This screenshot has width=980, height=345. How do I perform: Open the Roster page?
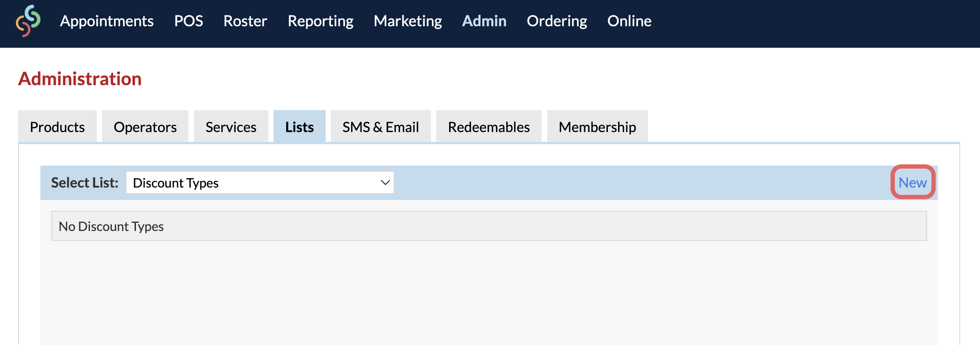coord(245,21)
